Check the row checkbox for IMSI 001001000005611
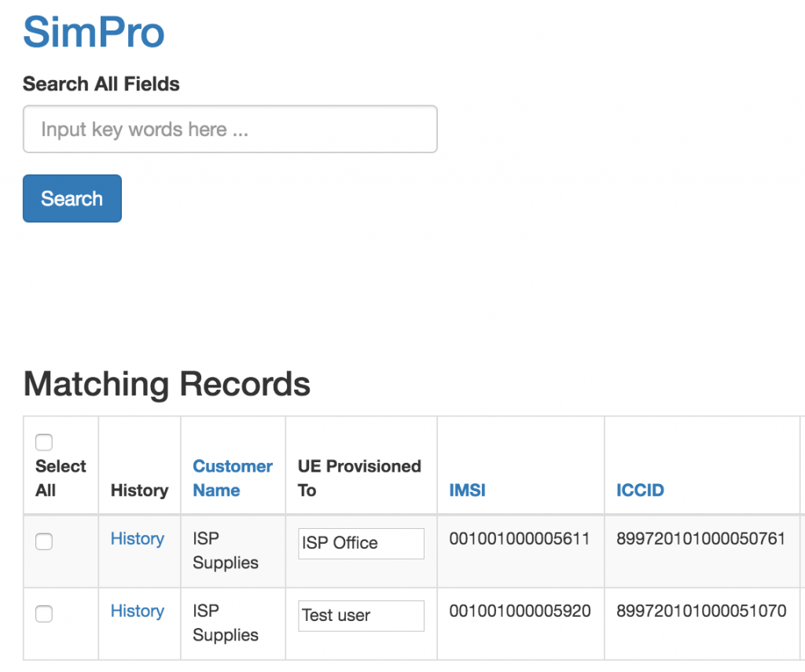The height and width of the screenshot is (672, 805). coord(44,542)
